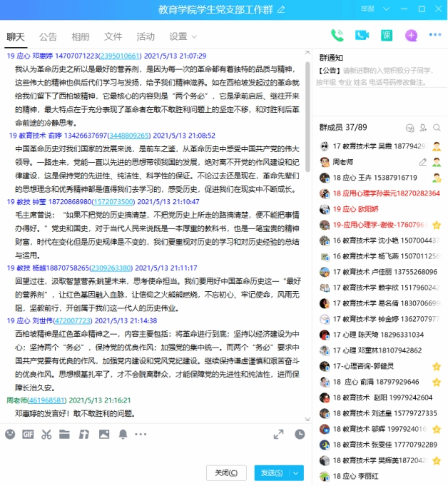Open the message history clock icon
The width and height of the screenshot is (448, 486).
point(300,434)
